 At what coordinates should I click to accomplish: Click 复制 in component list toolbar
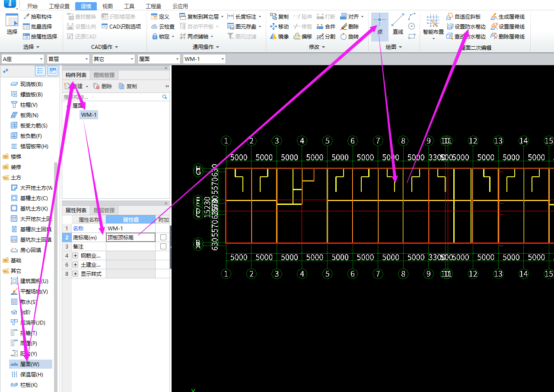pyautogui.click(x=127, y=86)
